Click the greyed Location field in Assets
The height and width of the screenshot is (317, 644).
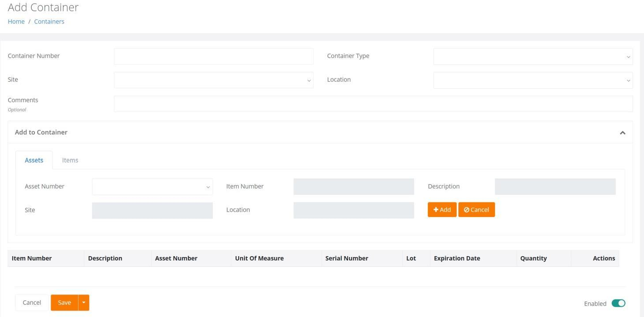click(354, 210)
